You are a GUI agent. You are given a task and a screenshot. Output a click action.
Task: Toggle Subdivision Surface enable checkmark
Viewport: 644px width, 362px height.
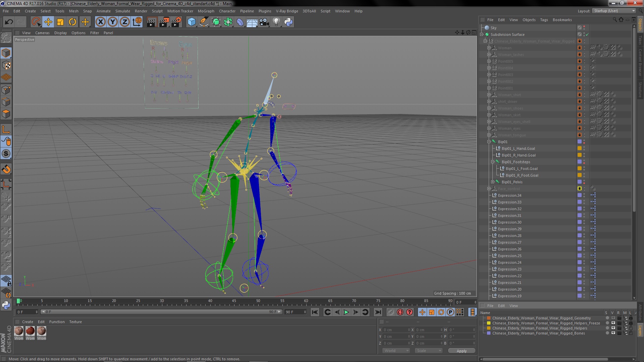pos(587,35)
